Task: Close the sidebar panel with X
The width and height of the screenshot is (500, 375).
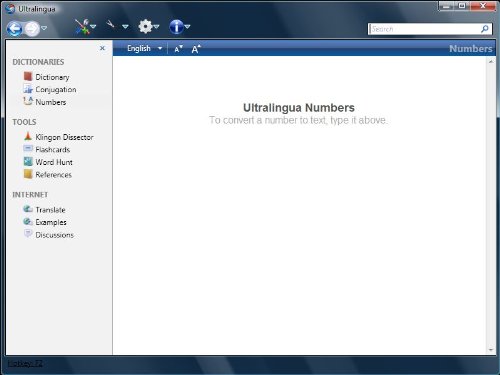Action: [102, 48]
